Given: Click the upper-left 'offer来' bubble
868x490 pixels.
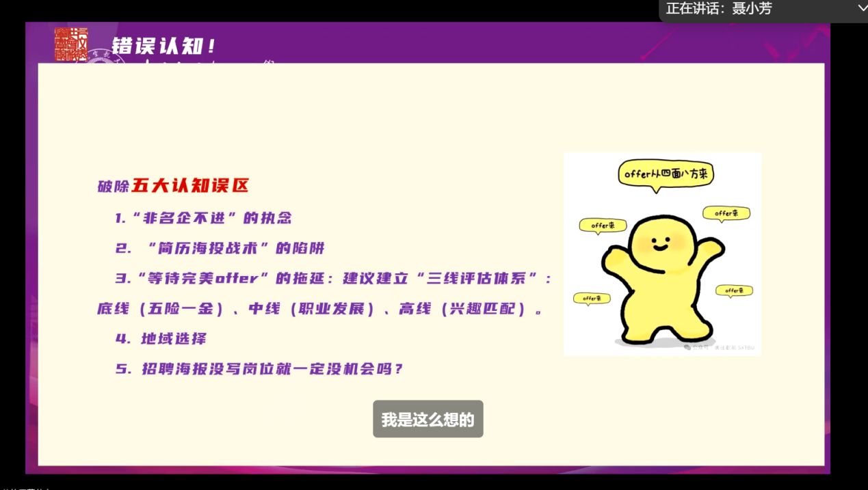Looking at the screenshot, I should (603, 225).
